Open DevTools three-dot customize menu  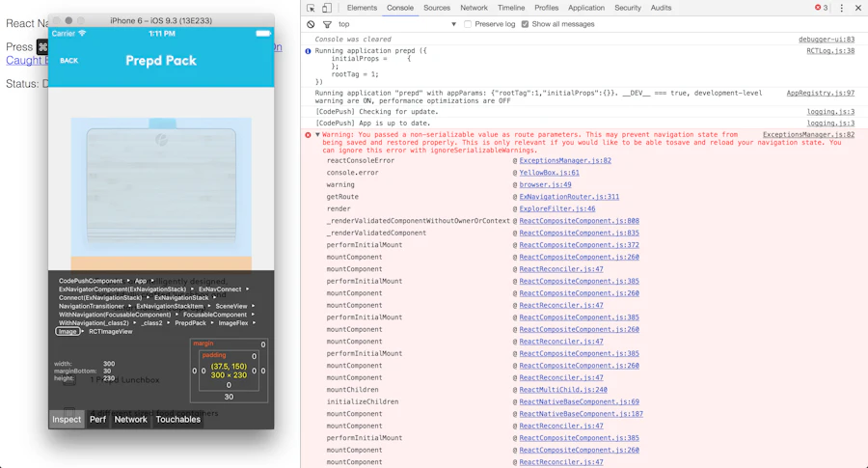coord(841,8)
